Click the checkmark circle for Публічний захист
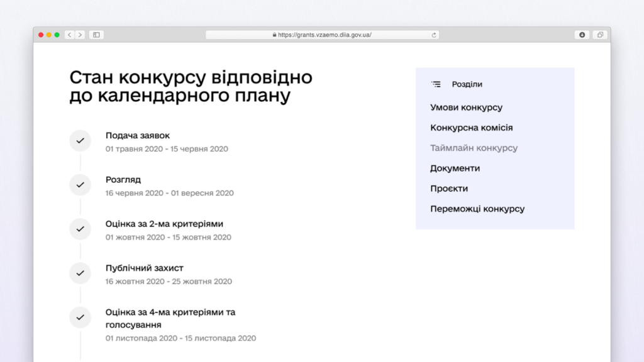The height and width of the screenshot is (362, 644). point(80,273)
